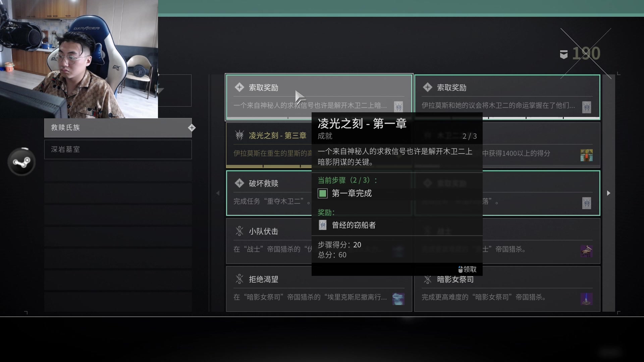Viewport: 644px width, 362px height.
Task: Click the 凌光之刻 第三章 crest icon
Action: tap(239, 135)
